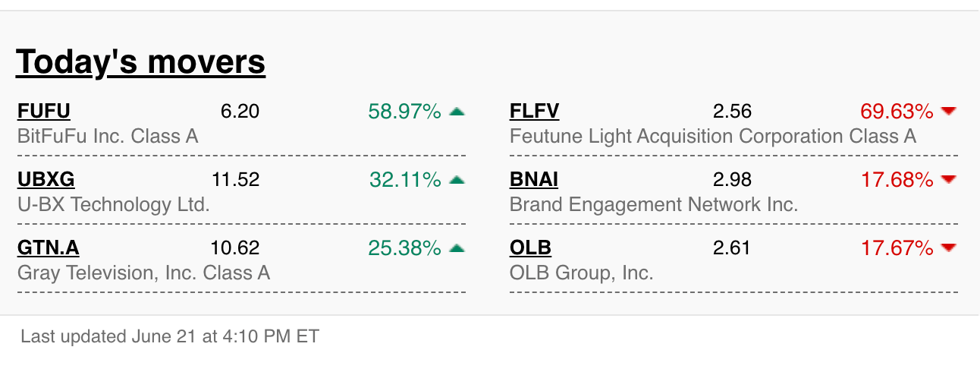Click the BitFuFu Inc. Class A company name
Screen dimensions: 980x372
(108, 137)
